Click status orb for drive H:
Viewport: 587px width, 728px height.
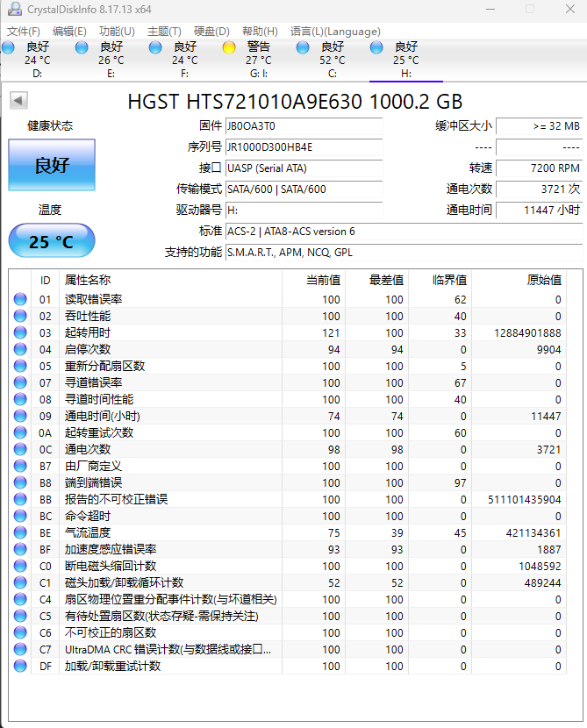(x=376, y=47)
